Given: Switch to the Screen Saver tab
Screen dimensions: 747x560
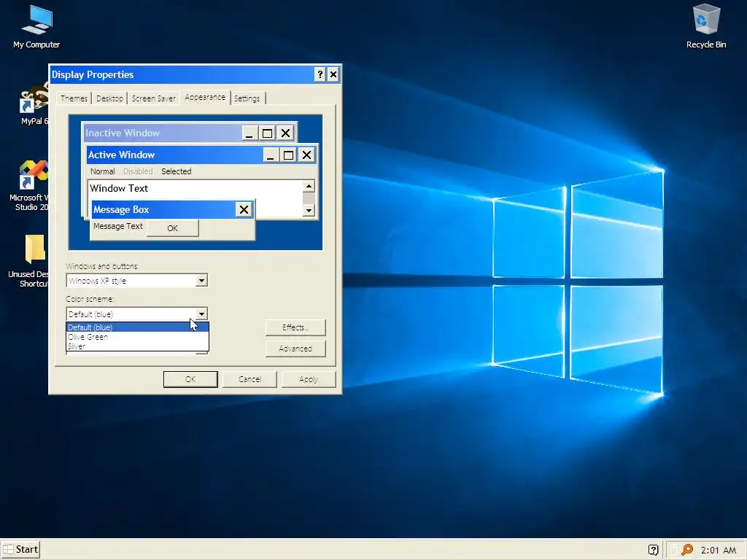Looking at the screenshot, I should [153, 98].
